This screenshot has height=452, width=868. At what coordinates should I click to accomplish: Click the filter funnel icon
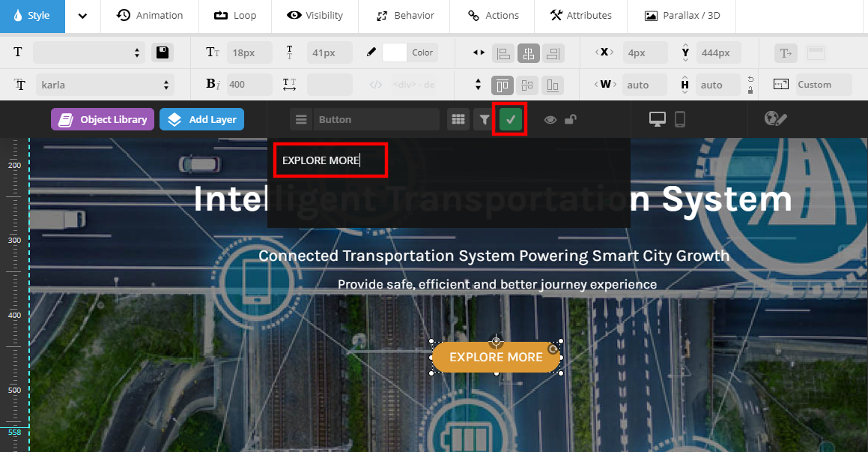coord(485,120)
